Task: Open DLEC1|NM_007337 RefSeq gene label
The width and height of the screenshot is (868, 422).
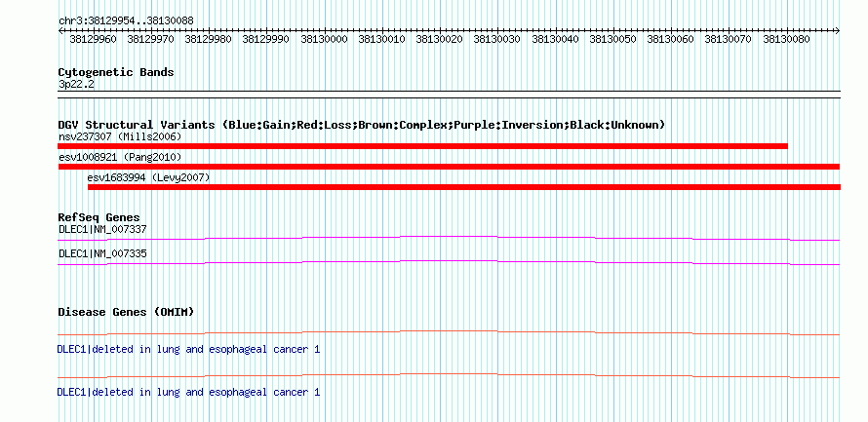Action: point(102,229)
